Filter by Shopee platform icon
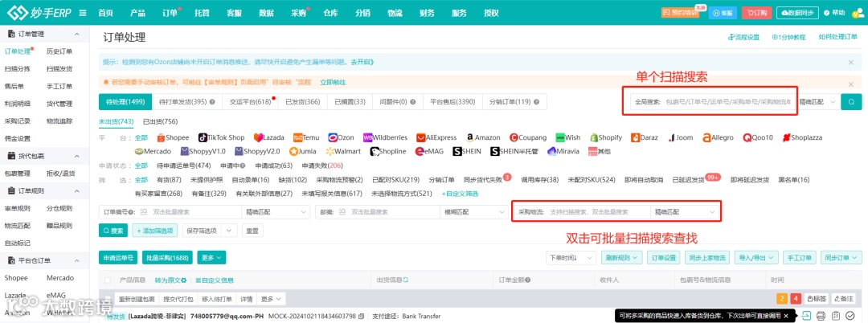 pos(161,137)
